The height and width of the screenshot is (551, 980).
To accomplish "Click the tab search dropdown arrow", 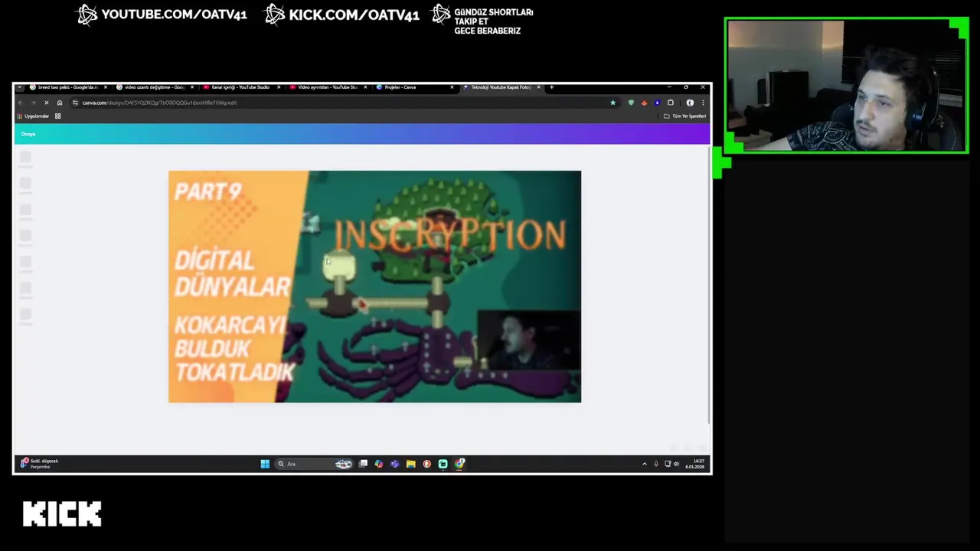I will tap(20, 87).
